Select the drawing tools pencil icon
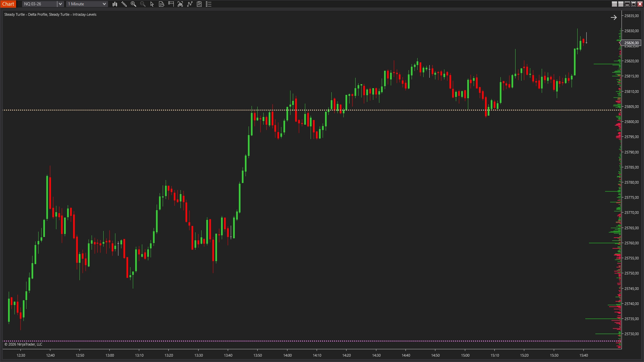 point(124,4)
